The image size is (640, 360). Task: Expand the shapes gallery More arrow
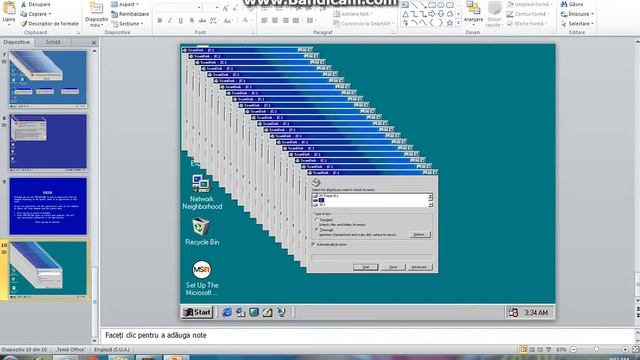(458, 23)
